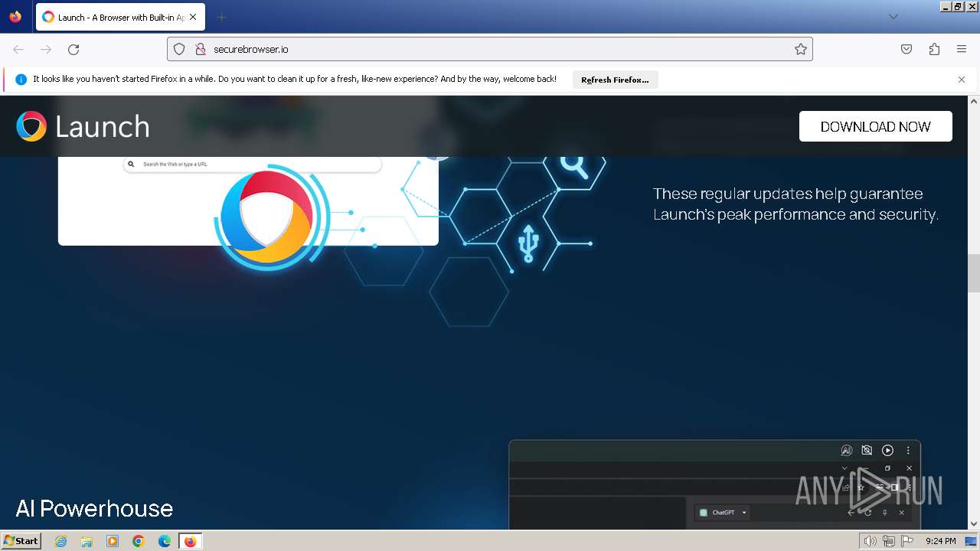980x551 pixels.
Task: Click the show desktop tray icon
Action: [x=972, y=541]
